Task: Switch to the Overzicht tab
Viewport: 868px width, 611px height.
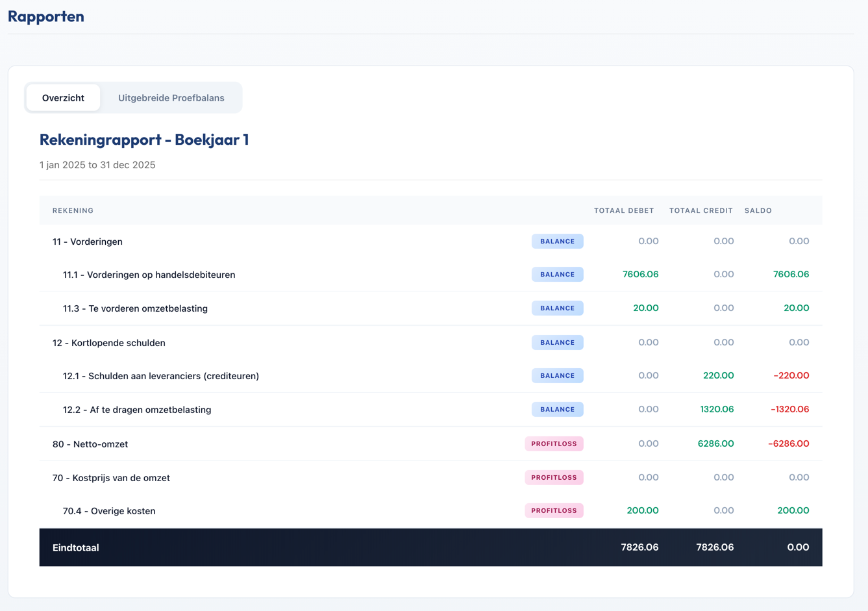Action: coord(63,98)
